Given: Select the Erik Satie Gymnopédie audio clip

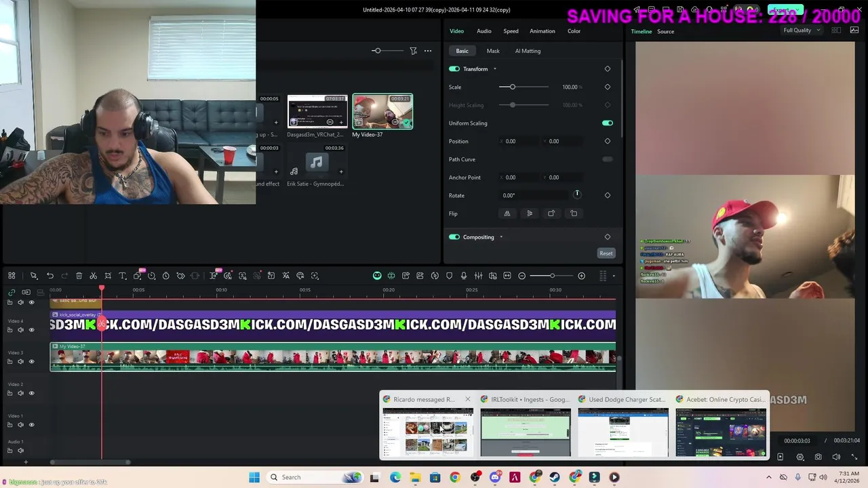Looking at the screenshot, I should [x=316, y=163].
